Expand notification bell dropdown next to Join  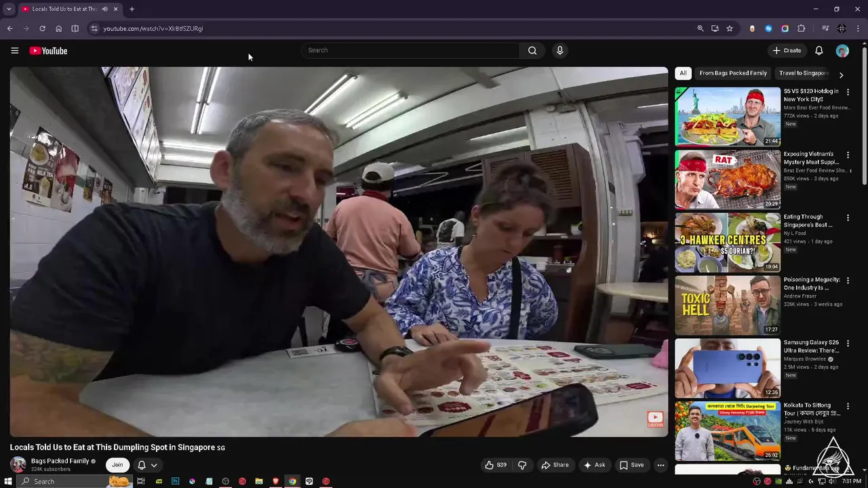[x=147, y=465]
